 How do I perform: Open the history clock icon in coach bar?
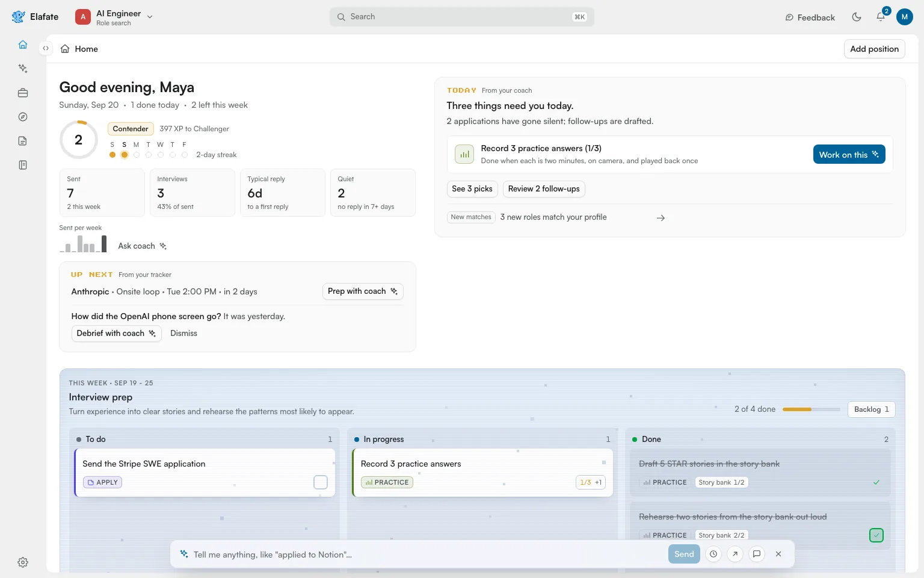[713, 554]
